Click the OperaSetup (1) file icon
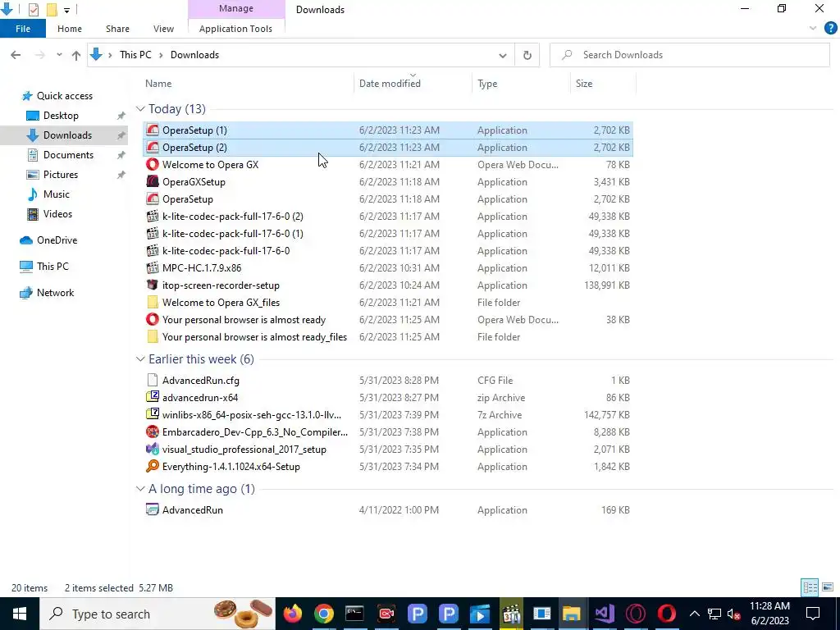840x630 pixels. (153, 130)
